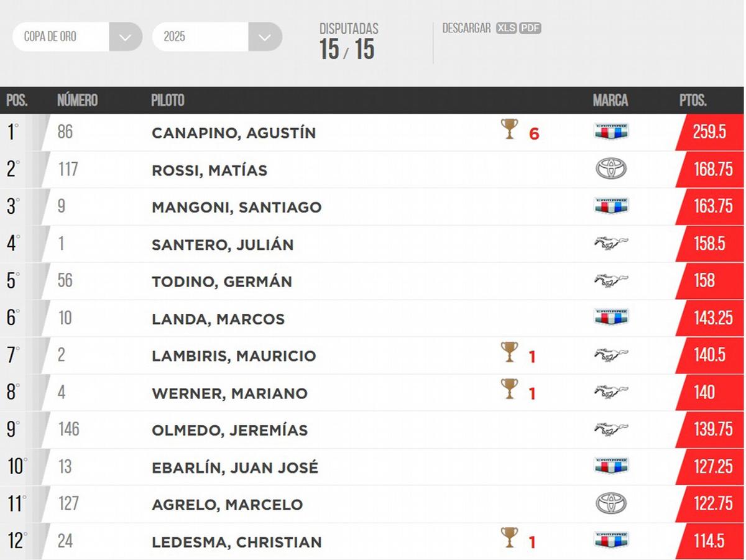The height and width of the screenshot is (560, 746).
Task: Click the Chevrolet Camaro badge for Mangoni
Action: (611, 206)
